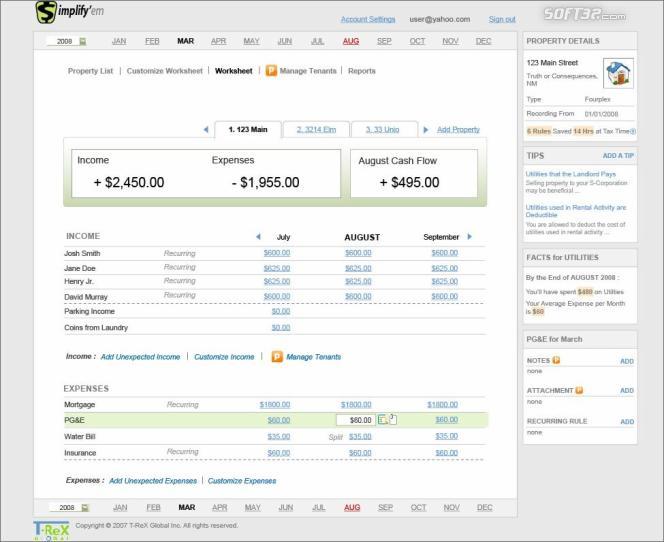The height and width of the screenshot is (542, 664).
Task: Open Account Settings link
Action: pos(368,19)
